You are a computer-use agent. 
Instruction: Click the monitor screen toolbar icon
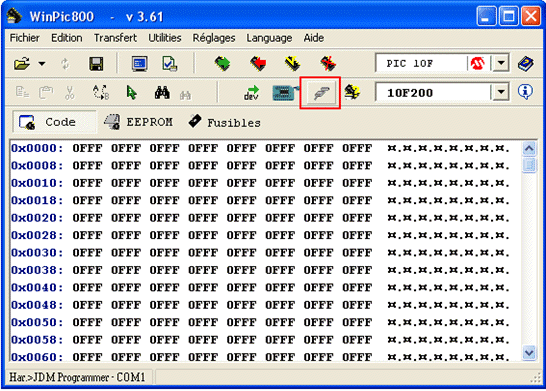pos(140,64)
